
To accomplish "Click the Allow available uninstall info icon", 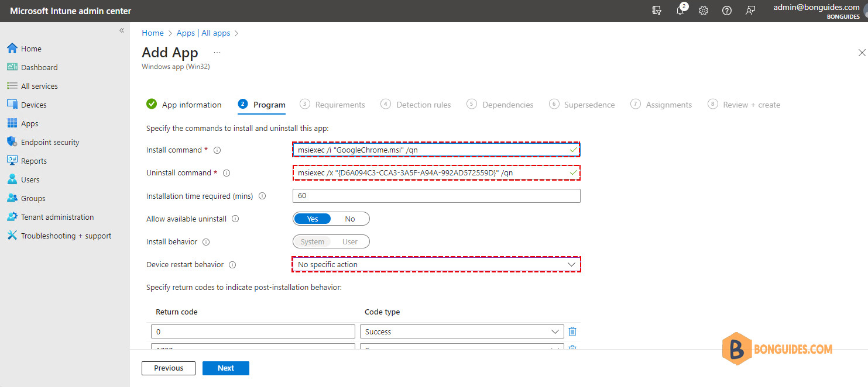I will (235, 219).
